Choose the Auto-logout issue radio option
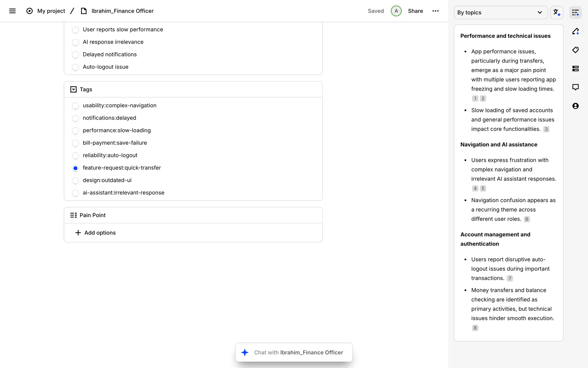 [75, 67]
